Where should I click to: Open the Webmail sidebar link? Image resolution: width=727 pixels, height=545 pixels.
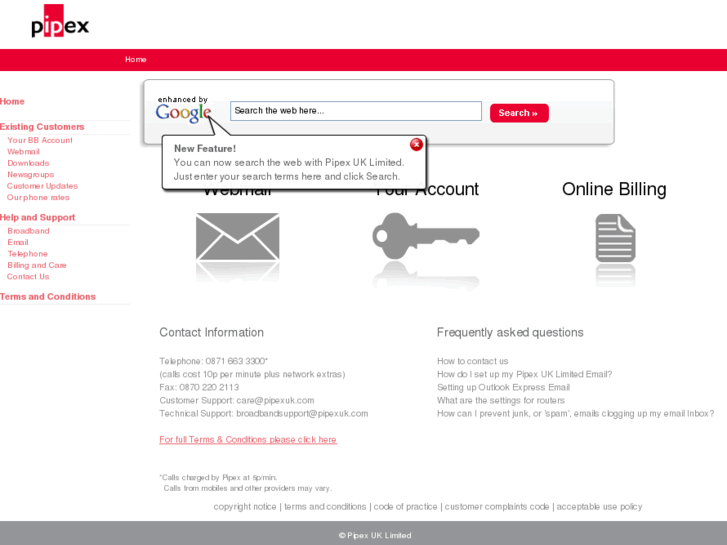[24, 152]
